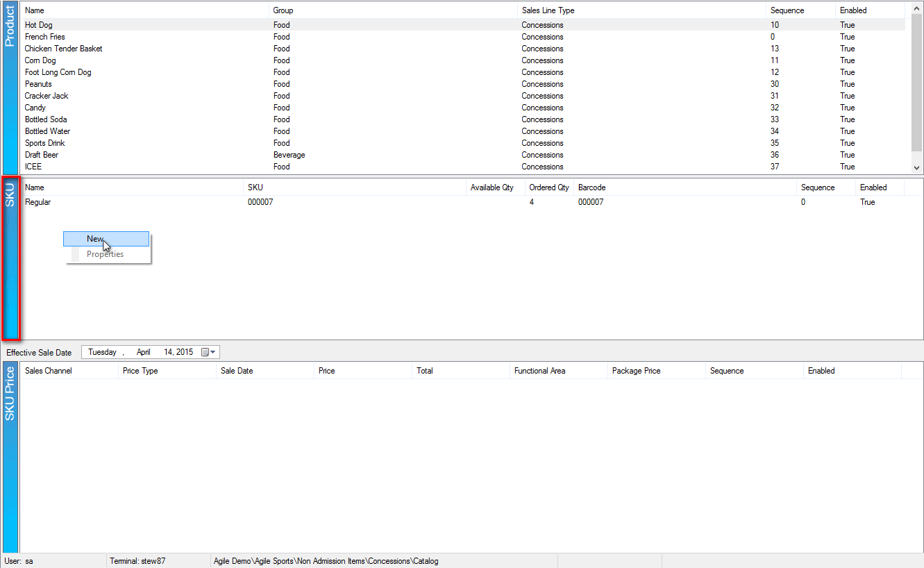
Task: Select the Corn Dog product row
Action: (x=462, y=60)
